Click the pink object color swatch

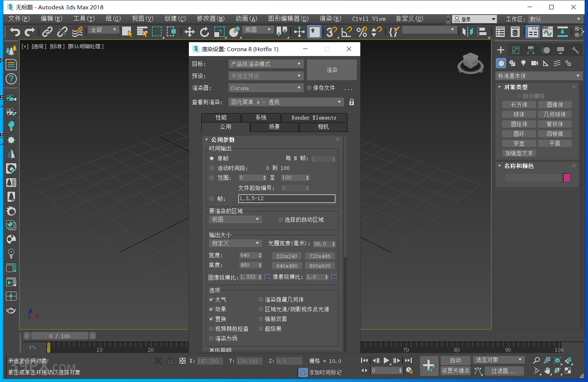(x=567, y=178)
